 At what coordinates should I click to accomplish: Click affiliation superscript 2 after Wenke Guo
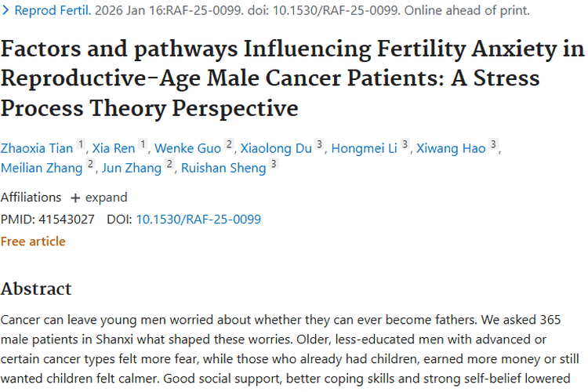tap(229, 146)
